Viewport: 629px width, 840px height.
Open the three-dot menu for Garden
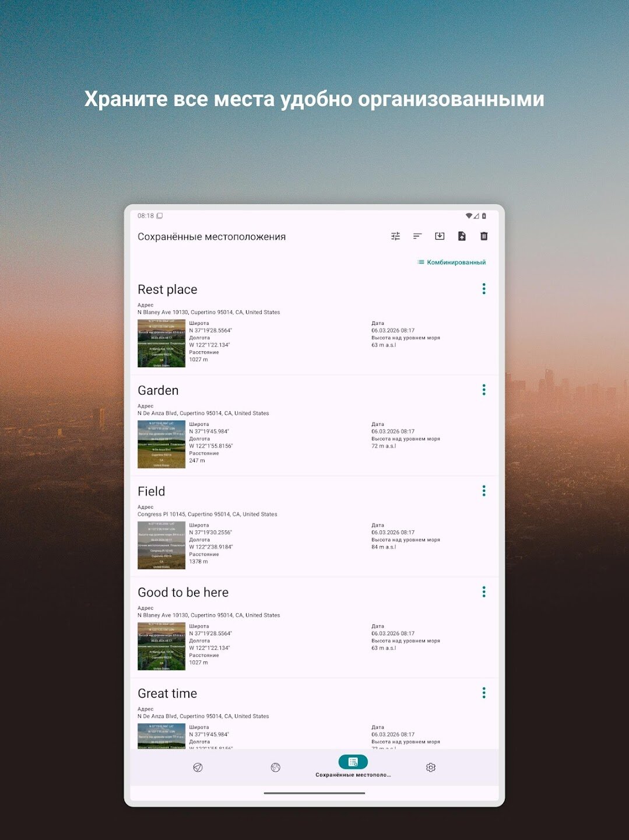[x=484, y=390]
